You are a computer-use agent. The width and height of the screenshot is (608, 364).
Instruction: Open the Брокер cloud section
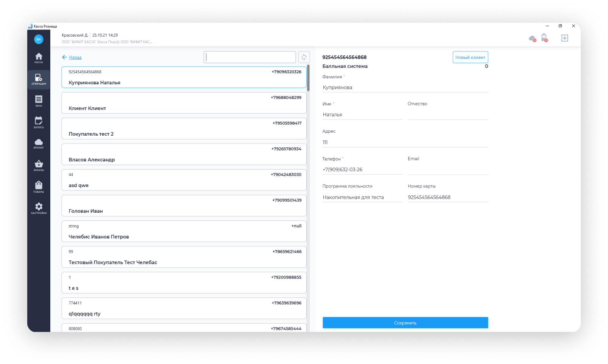click(x=39, y=144)
